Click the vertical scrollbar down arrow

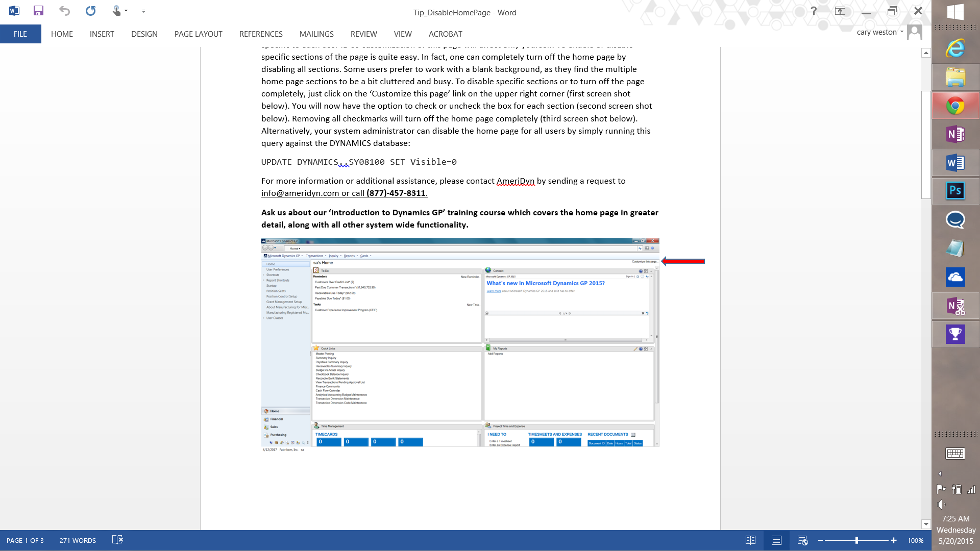point(926,524)
